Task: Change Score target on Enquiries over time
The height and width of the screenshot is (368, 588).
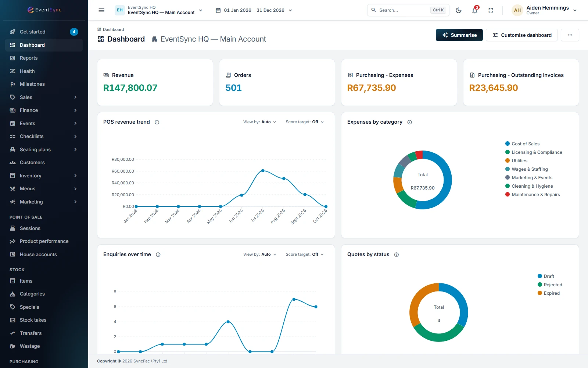Action: [305, 255]
